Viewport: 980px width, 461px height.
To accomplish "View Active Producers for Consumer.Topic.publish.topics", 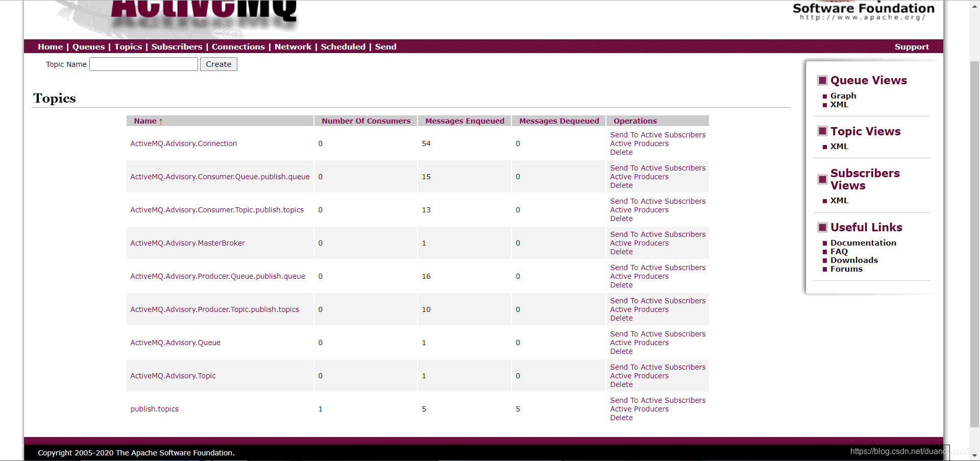I will point(639,210).
